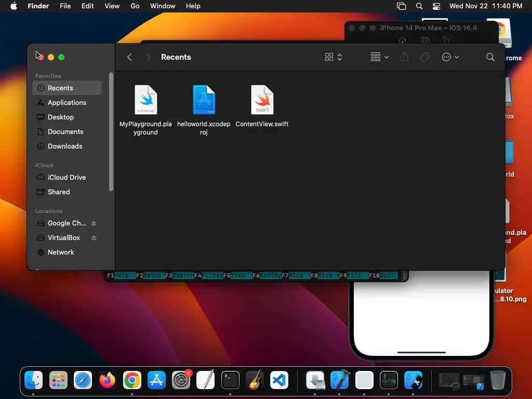532x399 pixels.
Task: Open the Edit menu
Action: (x=87, y=6)
